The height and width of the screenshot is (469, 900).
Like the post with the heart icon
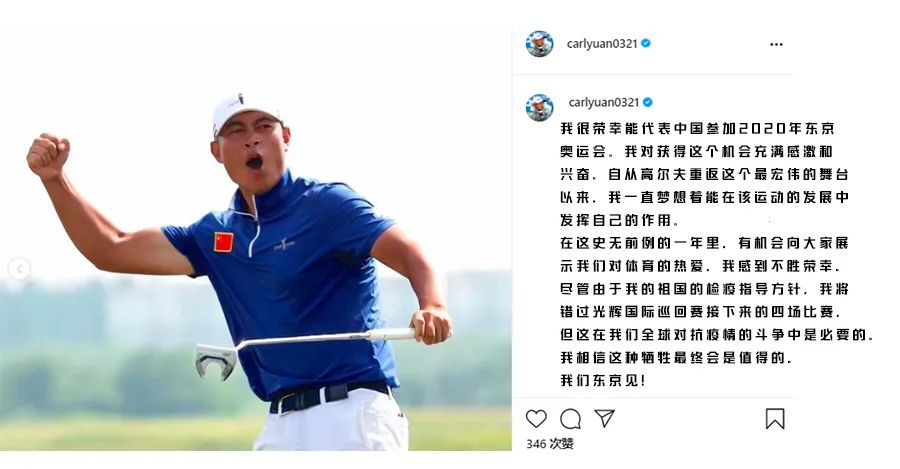click(536, 418)
